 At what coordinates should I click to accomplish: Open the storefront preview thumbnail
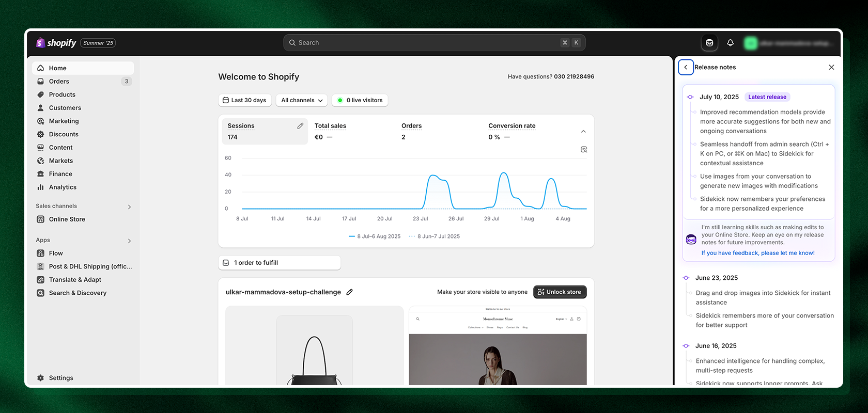(498, 345)
